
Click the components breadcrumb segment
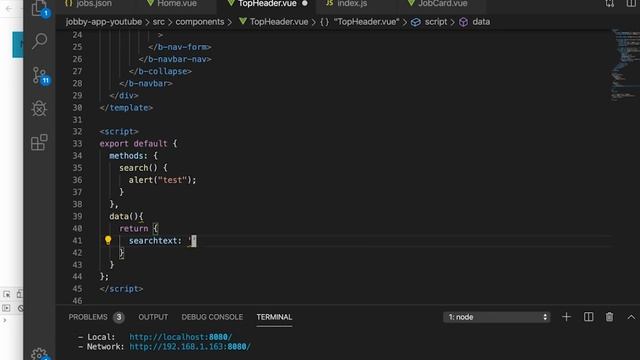click(200, 22)
